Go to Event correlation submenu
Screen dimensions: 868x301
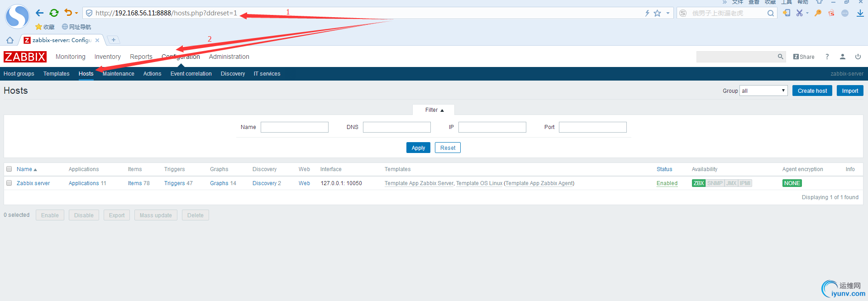(191, 74)
